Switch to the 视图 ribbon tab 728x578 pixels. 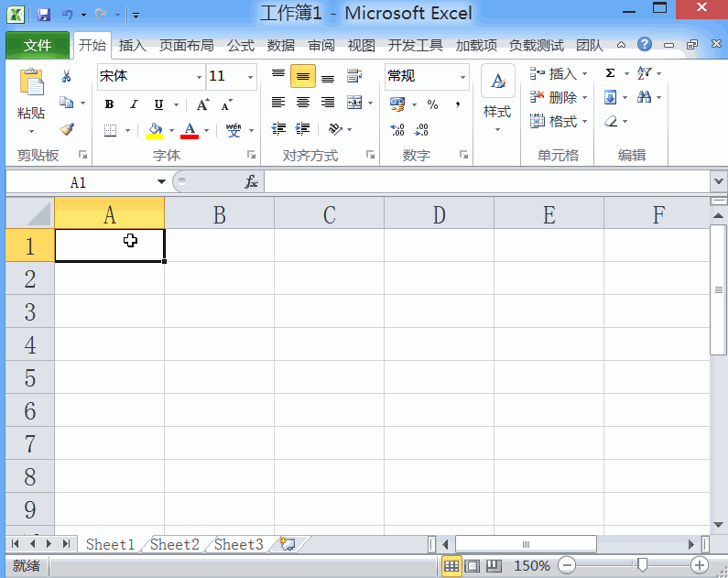pyautogui.click(x=361, y=46)
